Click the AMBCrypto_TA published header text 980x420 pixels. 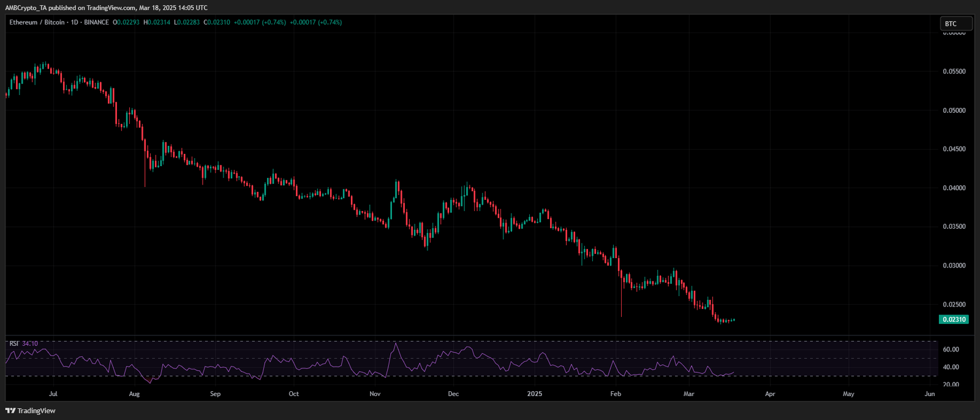106,8
